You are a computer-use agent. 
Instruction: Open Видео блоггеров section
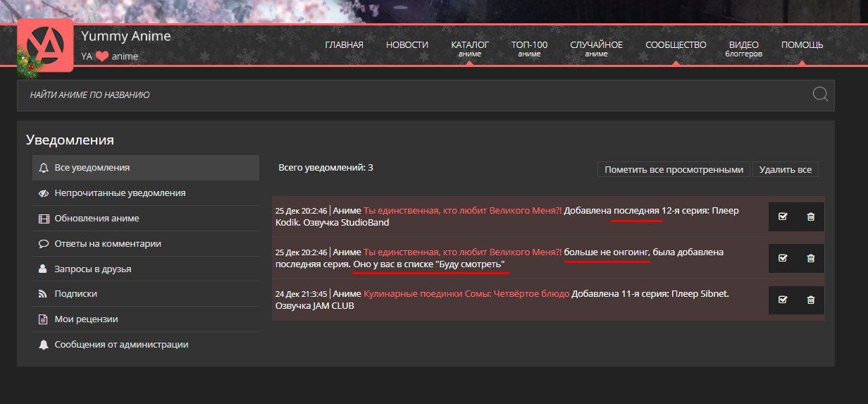tap(744, 48)
